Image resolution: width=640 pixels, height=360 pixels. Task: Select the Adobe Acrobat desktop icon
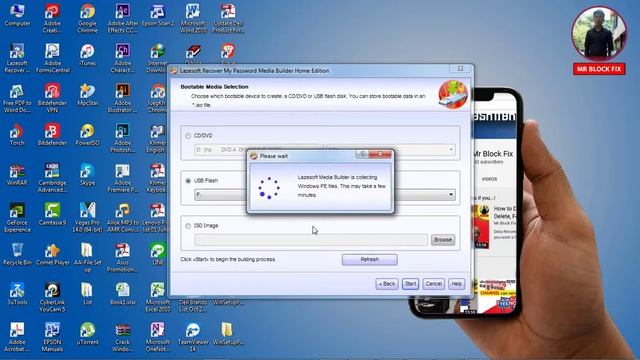click(x=17, y=337)
